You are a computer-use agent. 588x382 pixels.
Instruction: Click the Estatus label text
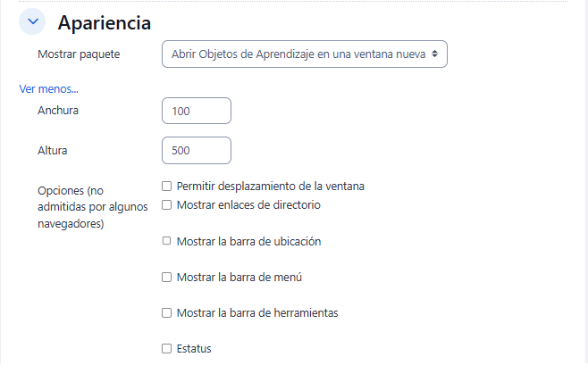[194, 349]
